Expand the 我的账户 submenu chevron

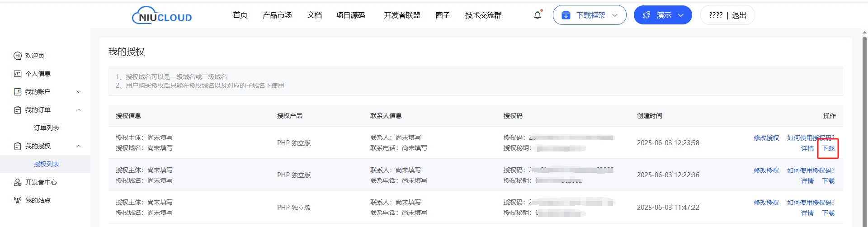(x=79, y=92)
